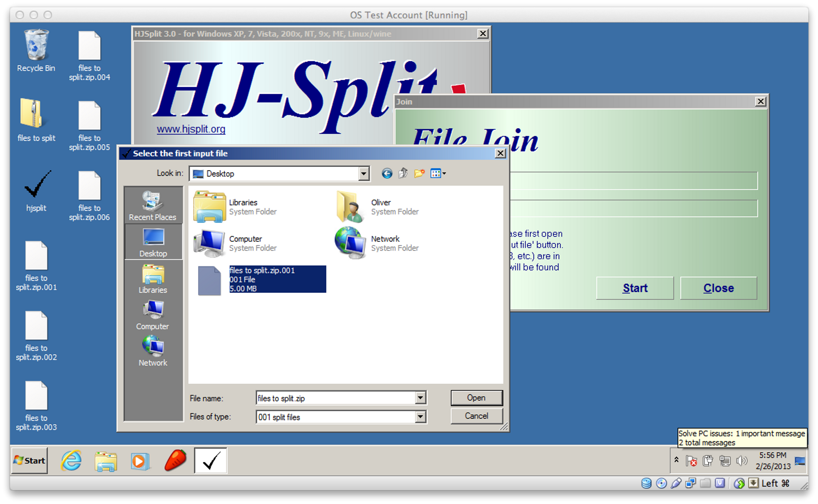Go back using the blue arrow toolbar icon

[x=387, y=173]
